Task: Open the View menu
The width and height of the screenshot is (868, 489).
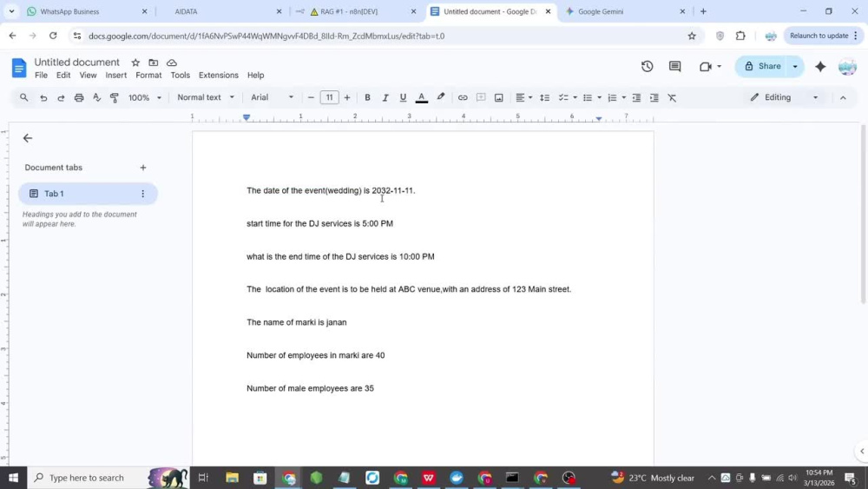Action: pos(88,76)
